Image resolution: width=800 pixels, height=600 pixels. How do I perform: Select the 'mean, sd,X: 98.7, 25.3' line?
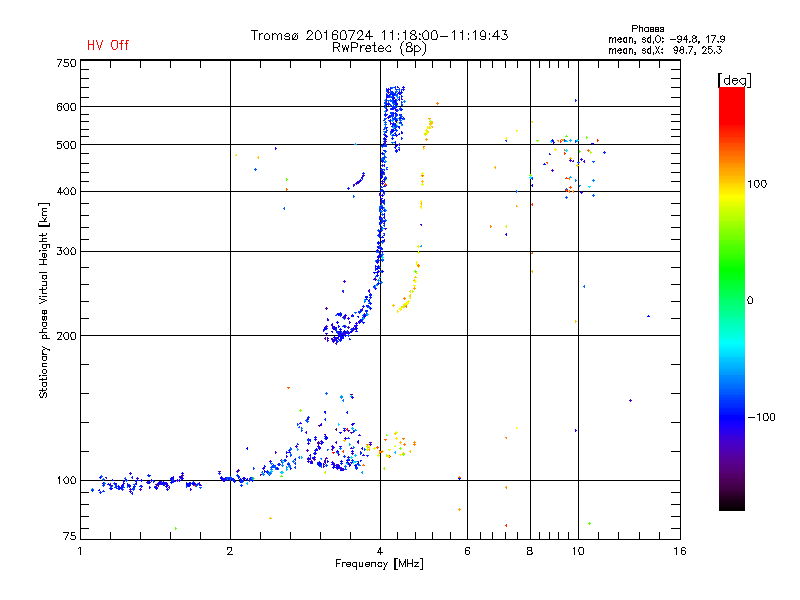click(665, 50)
